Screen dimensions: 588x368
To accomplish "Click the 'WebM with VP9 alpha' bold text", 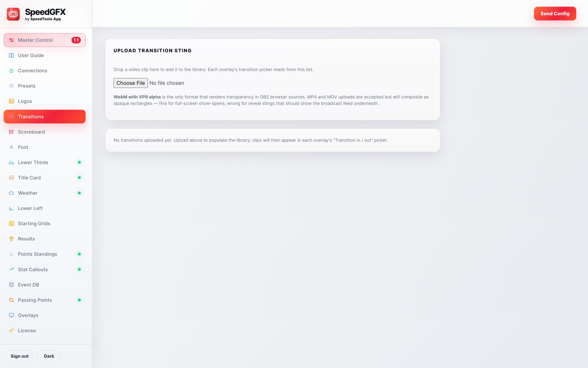I will click(137, 97).
